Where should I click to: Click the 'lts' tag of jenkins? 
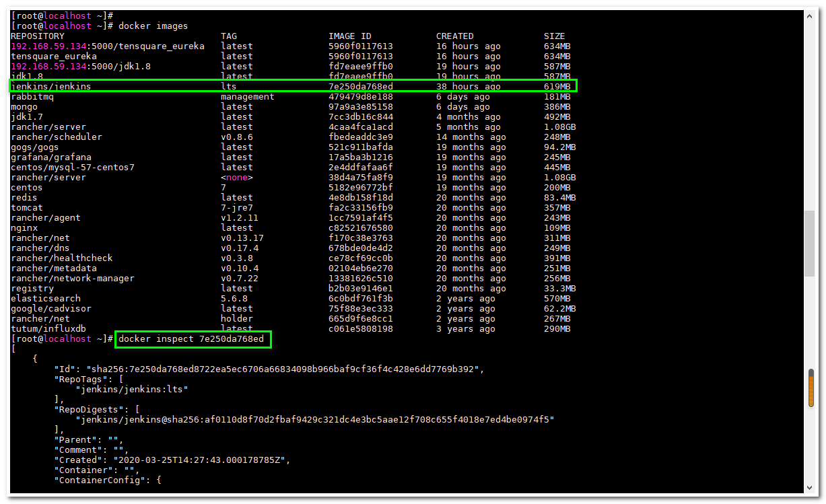pos(229,86)
